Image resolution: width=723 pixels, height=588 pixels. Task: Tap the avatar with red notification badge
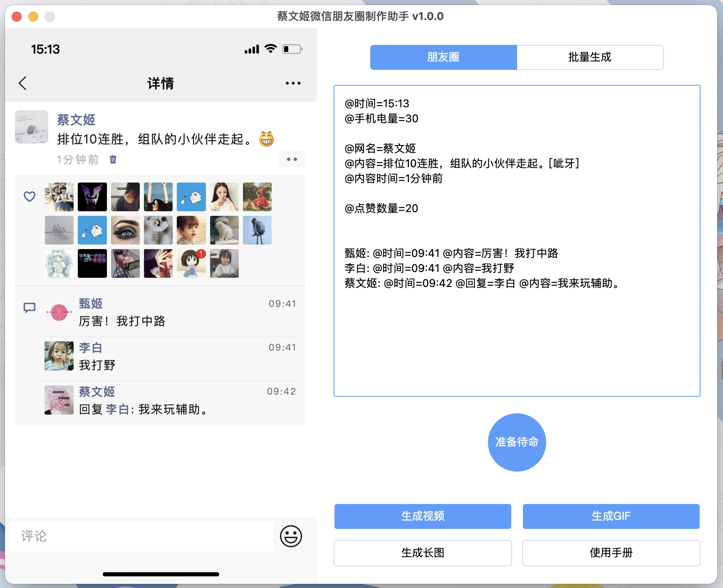(x=191, y=263)
